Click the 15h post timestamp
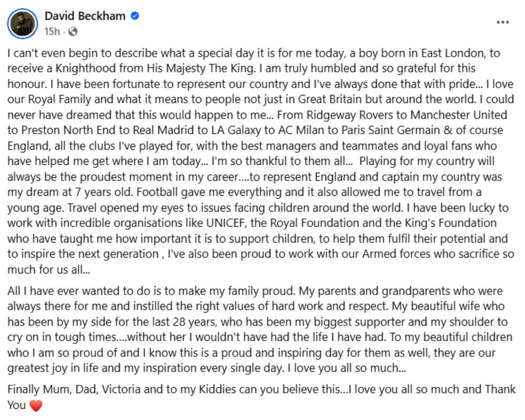The height and width of the screenshot is (420, 525). pyautogui.click(x=51, y=31)
